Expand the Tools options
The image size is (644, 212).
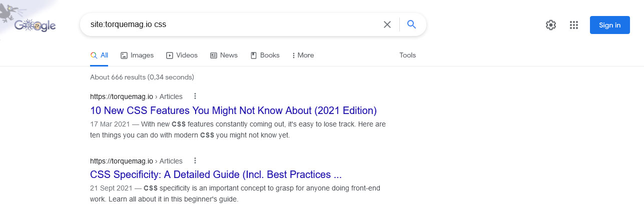407,55
